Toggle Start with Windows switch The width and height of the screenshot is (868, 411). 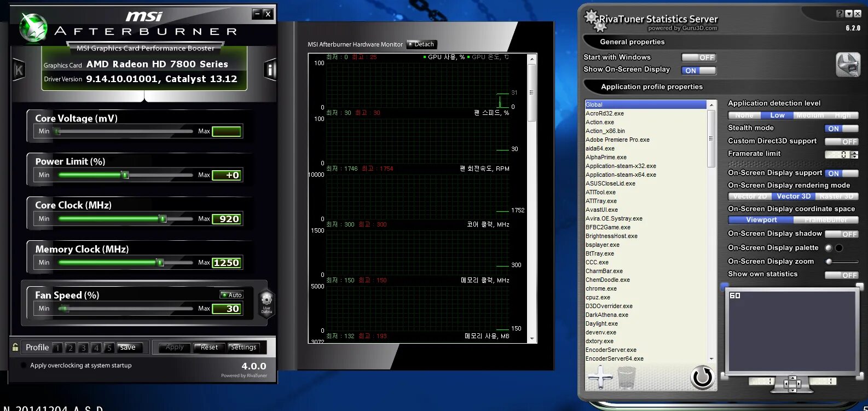click(698, 57)
